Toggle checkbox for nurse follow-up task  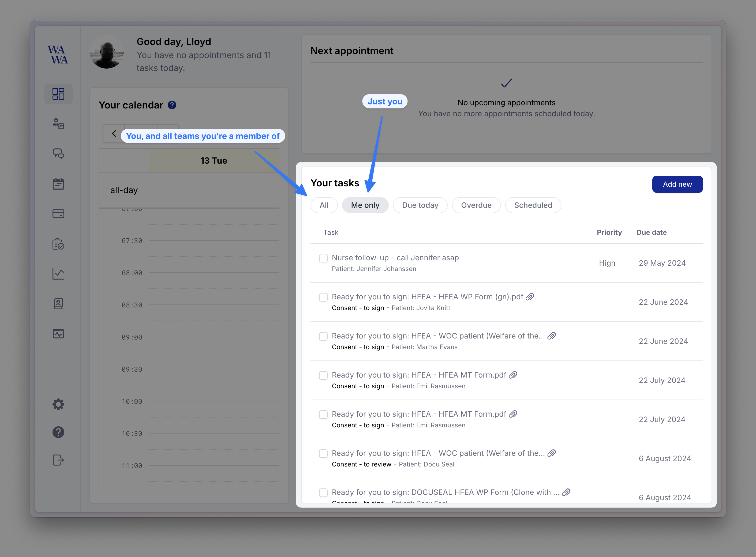[x=323, y=258]
